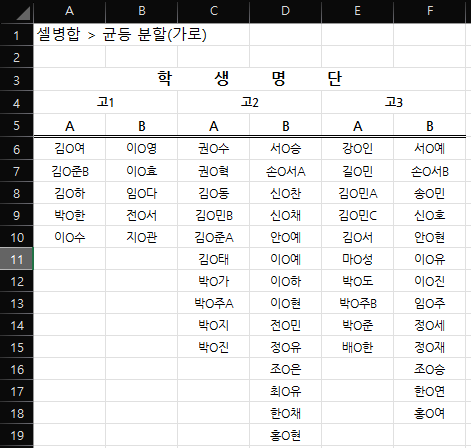Click cell '이O수'

70,237
